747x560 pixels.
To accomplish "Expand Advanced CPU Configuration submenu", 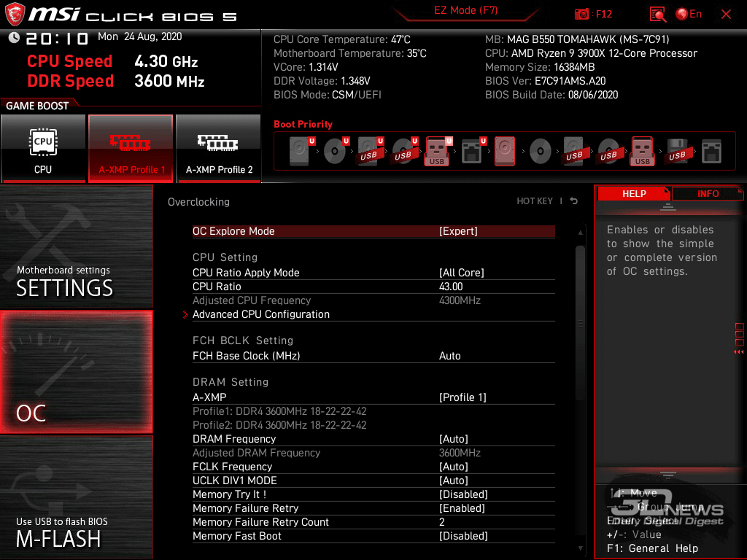I will (373, 314).
